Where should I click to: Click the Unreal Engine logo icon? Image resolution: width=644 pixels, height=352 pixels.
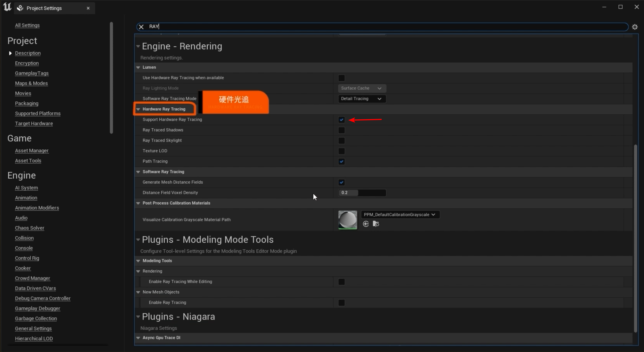coord(7,7)
